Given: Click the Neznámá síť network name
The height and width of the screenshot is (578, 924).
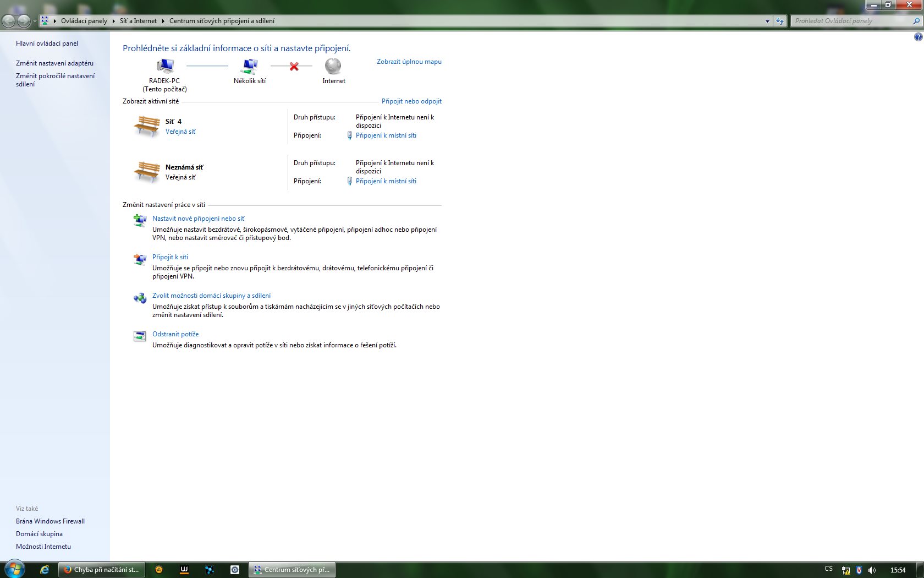Looking at the screenshot, I should [x=184, y=167].
